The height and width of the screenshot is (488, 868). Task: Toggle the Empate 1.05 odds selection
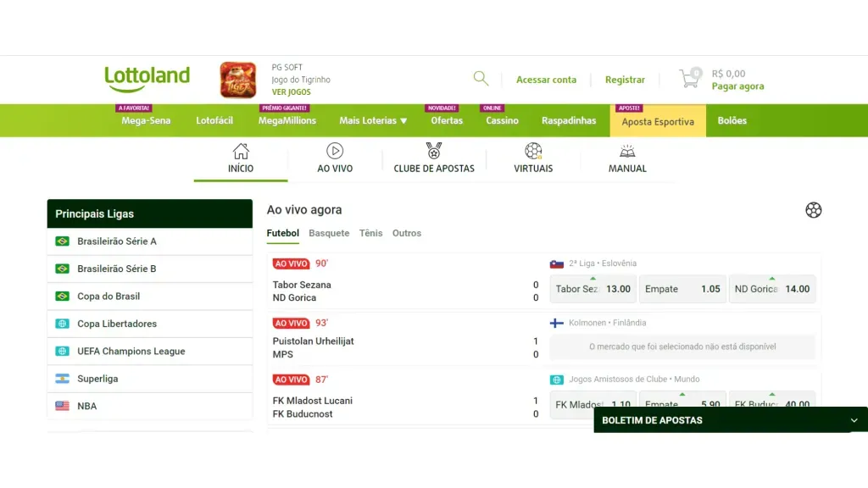(682, 289)
